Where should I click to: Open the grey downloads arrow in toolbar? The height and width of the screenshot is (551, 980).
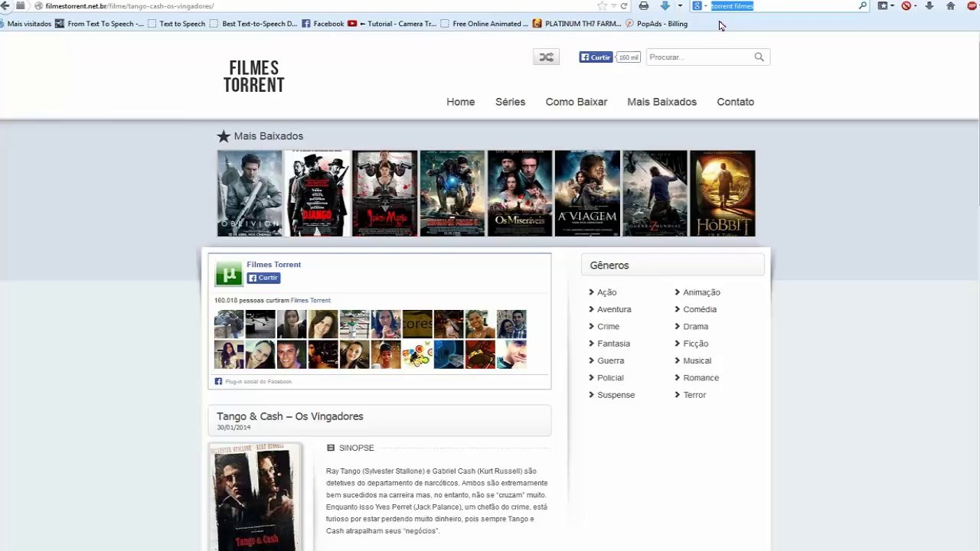(929, 5)
